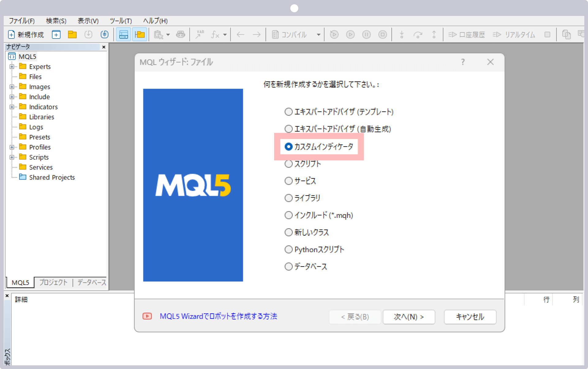Click the find in files icon
This screenshot has height=369, width=588.
coord(158,35)
